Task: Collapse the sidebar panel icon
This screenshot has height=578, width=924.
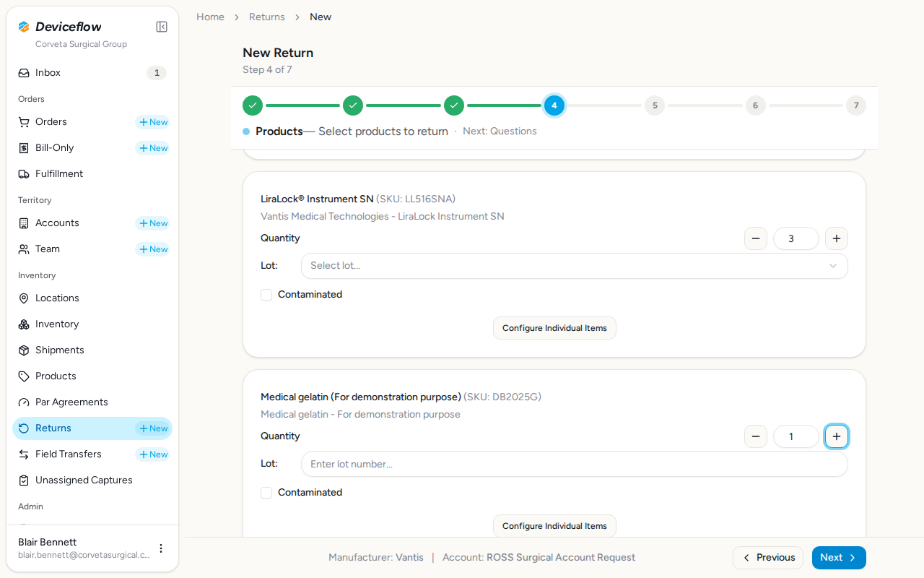Action: pos(162,27)
